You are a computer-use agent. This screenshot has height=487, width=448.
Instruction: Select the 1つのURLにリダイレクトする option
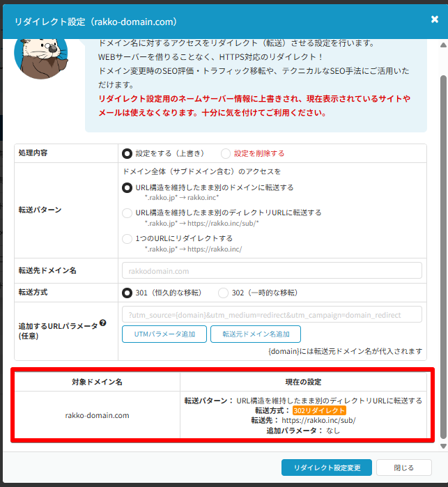[127, 238]
